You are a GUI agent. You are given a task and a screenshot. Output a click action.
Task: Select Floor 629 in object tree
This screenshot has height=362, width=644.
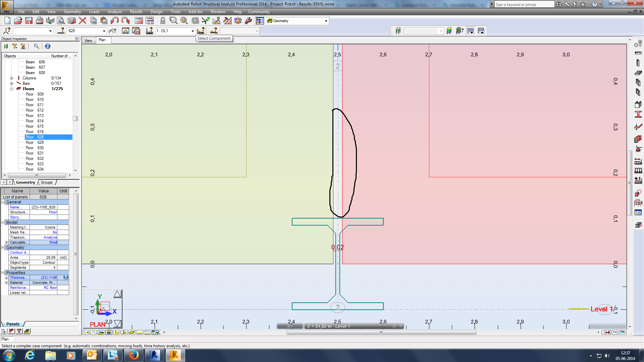tap(35, 142)
